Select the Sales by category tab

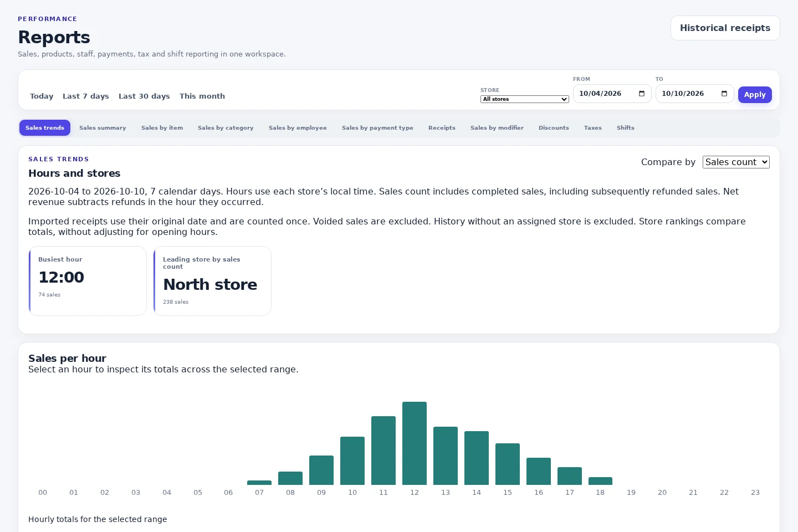click(x=226, y=128)
